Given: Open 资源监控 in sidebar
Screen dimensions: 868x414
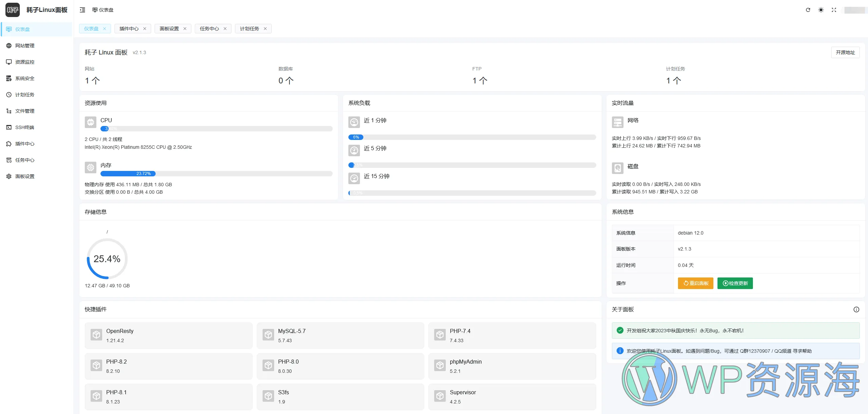Looking at the screenshot, I should coord(37,62).
